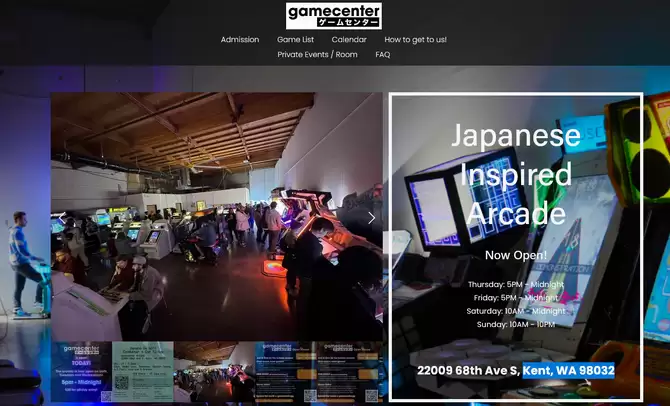Go to the previous slideshow image
Viewport: 670px width, 406px height.
pyautogui.click(x=62, y=218)
